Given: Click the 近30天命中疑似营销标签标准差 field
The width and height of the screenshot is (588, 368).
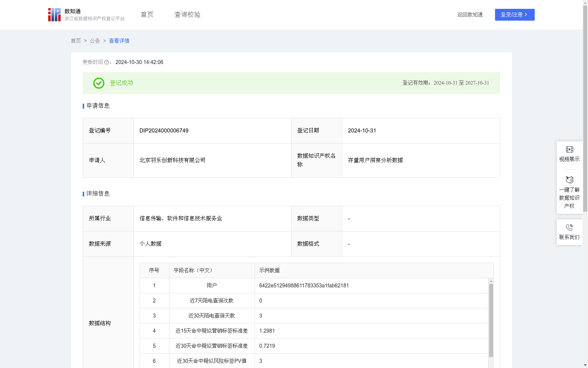Looking at the screenshot, I should pyautogui.click(x=212, y=346).
